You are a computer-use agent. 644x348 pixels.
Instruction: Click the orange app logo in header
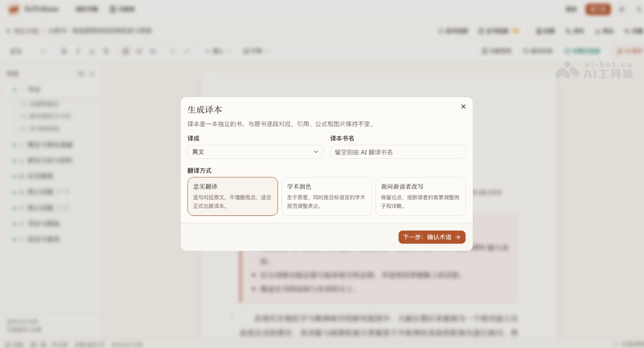click(x=13, y=9)
